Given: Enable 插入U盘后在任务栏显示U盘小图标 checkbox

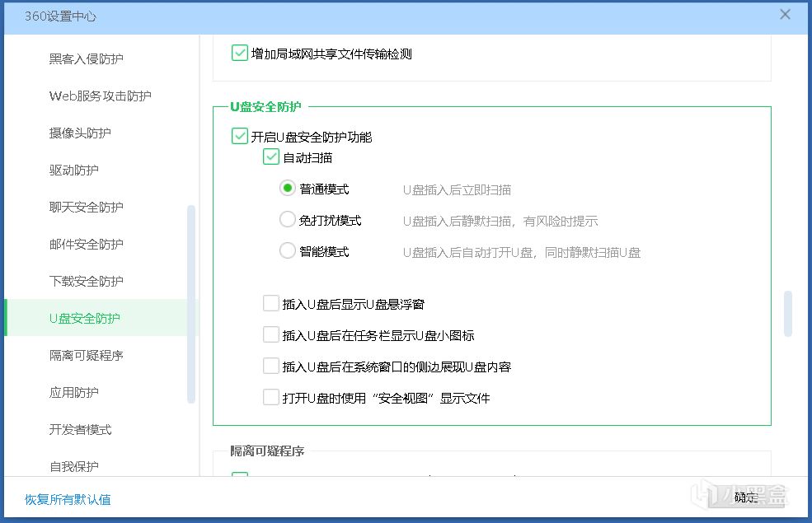Looking at the screenshot, I should (271, 334).
